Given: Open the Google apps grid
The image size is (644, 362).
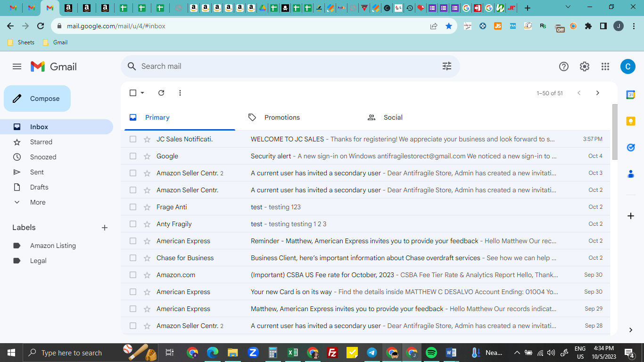Looking at the screenshot, I should 605,66.
